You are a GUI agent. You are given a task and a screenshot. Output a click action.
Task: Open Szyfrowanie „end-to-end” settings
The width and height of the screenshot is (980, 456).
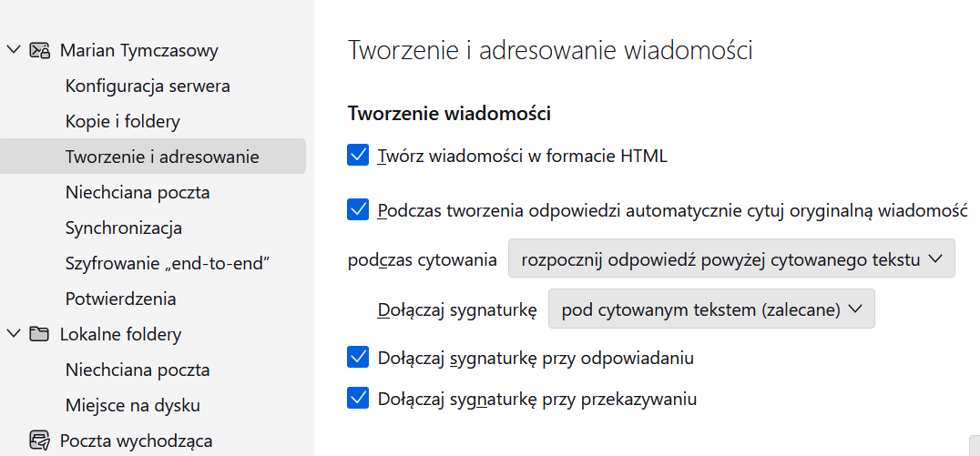coord(168,263)
